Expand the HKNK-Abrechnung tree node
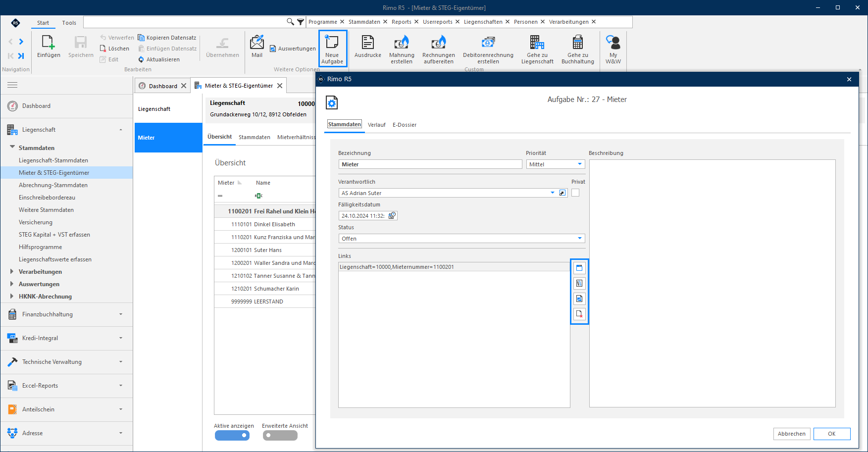Viewport: 868px width, 452px height. click(12, 296)
